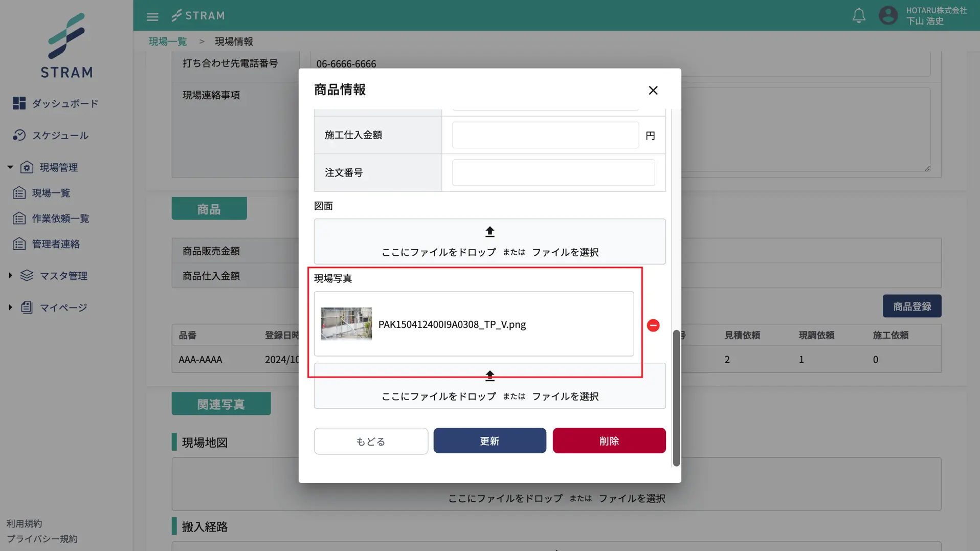This screenshot has width=980, height=551.
Task: Open the 関連写真 section header
Action: click(221, 404)
